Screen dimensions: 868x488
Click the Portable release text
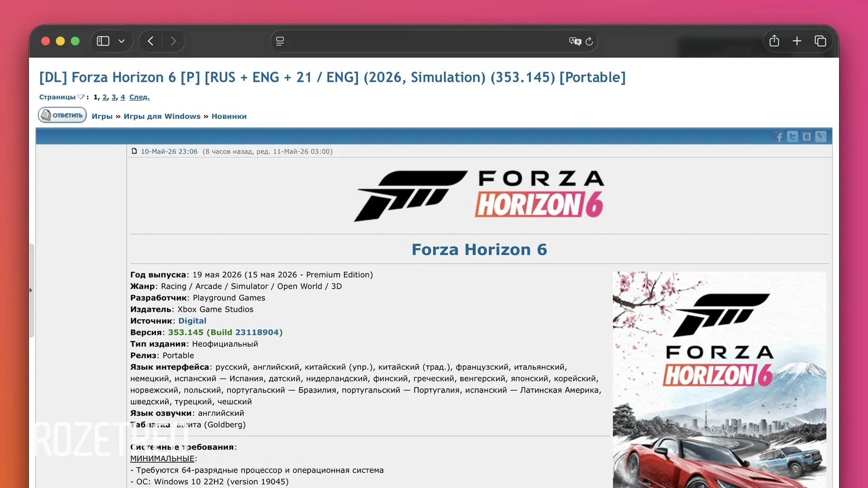[178, 356]
